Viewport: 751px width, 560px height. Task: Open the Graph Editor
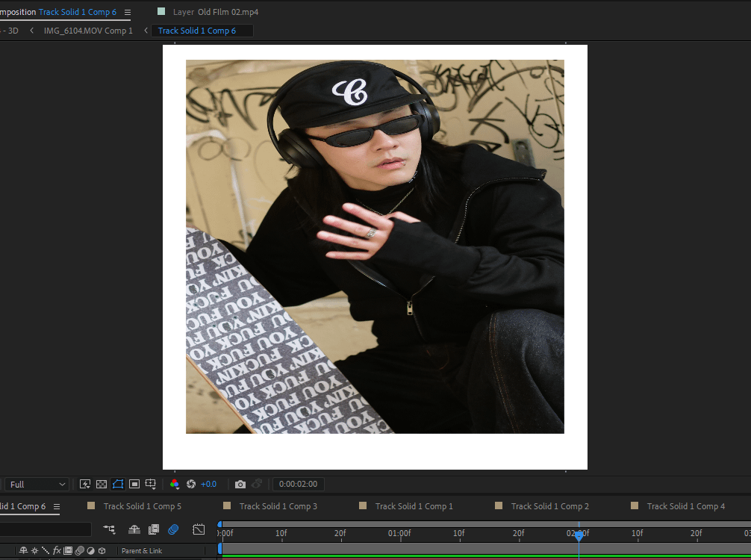[199, 529]
